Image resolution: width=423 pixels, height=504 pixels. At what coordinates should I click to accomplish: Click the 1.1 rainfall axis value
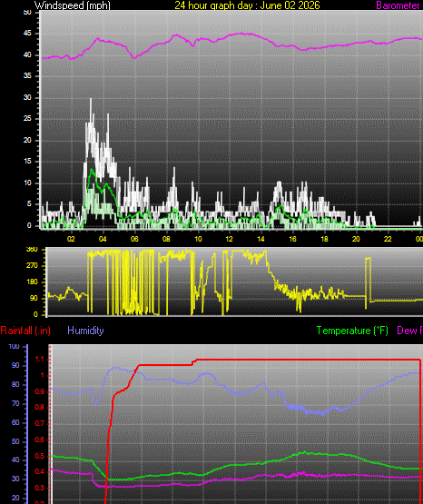click(x=39, y=359)
